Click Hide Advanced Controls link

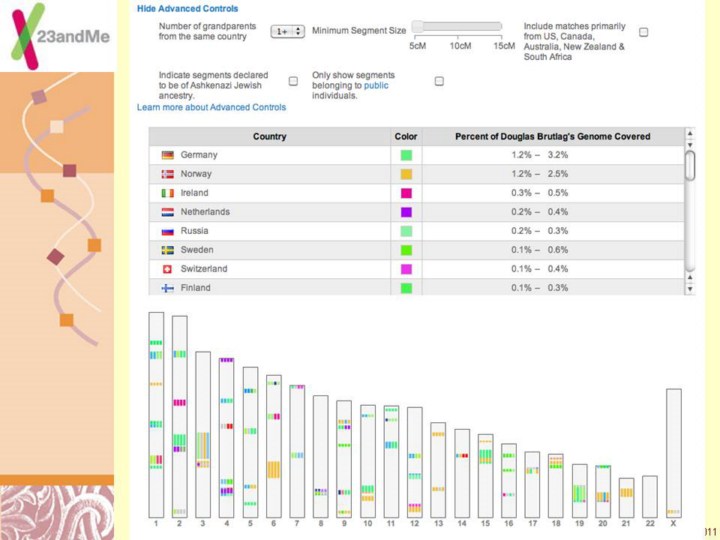[x=187, y=9]
